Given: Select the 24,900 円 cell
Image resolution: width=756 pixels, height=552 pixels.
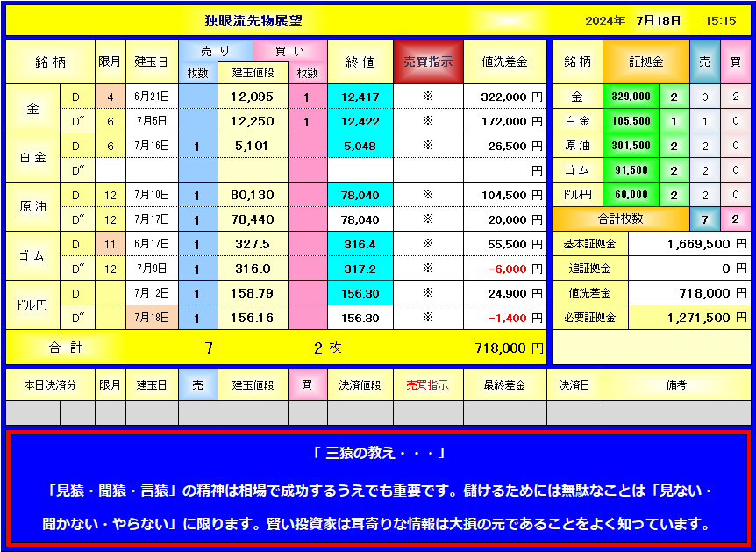Looking at the screenshot, I should click(505, 293).
